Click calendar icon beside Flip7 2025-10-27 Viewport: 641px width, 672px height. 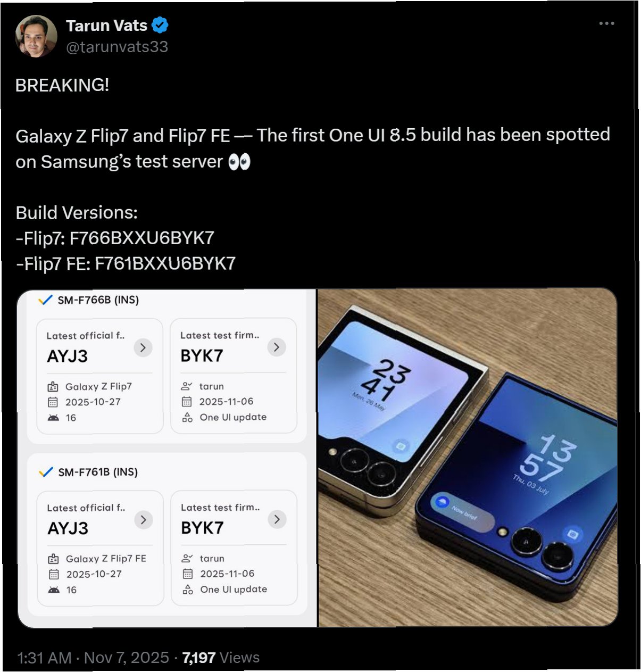coord(53,402)
